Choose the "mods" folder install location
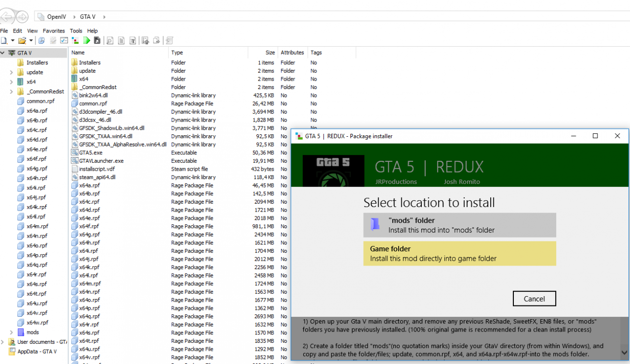 (460, 225)
